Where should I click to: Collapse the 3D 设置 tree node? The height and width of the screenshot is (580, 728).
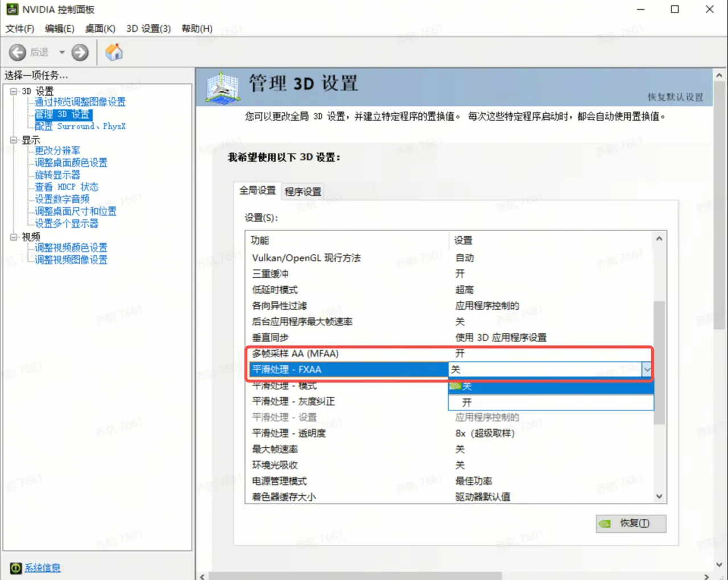point(14,91)
